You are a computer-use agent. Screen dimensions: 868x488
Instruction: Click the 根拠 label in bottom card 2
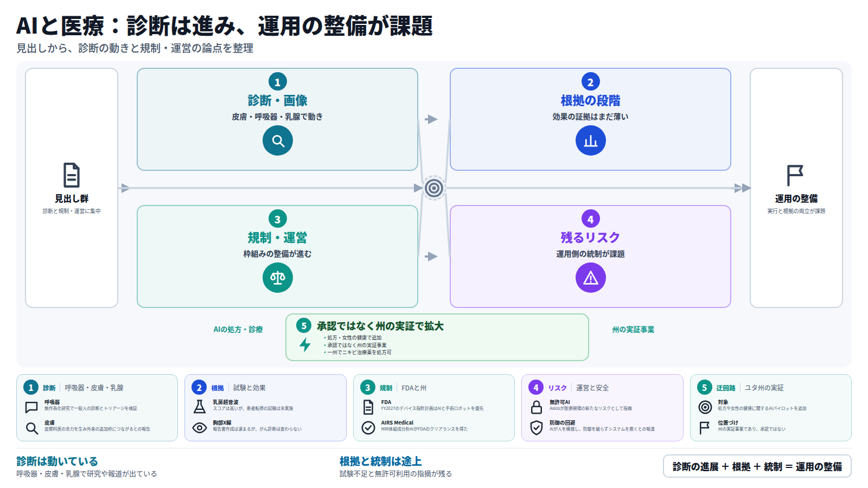point(218,388)
